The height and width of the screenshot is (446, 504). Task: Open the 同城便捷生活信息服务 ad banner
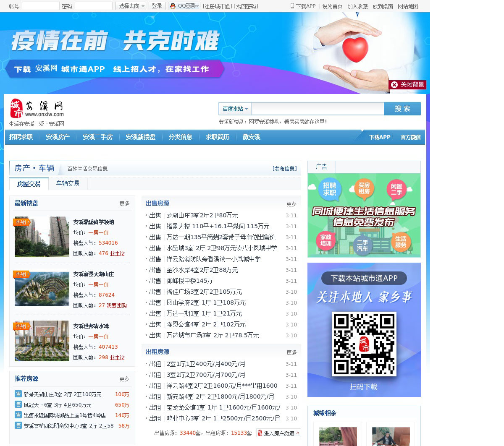364,215
